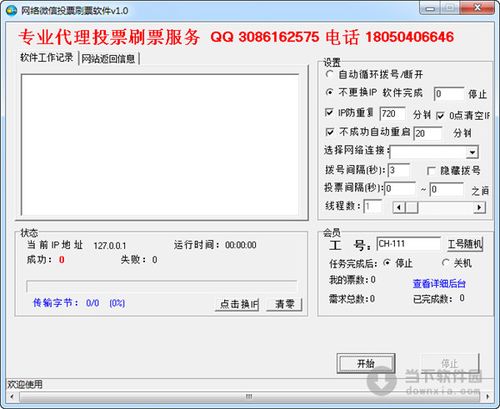
Task: Click the 工号随机 button
Action: pyautogui.click(x=464, y=244)
